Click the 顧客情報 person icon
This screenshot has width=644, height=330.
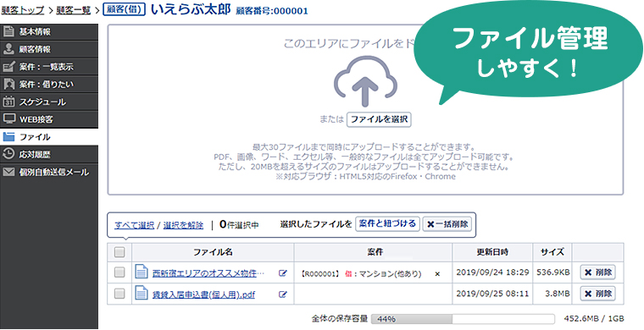[x=8, y=49]
